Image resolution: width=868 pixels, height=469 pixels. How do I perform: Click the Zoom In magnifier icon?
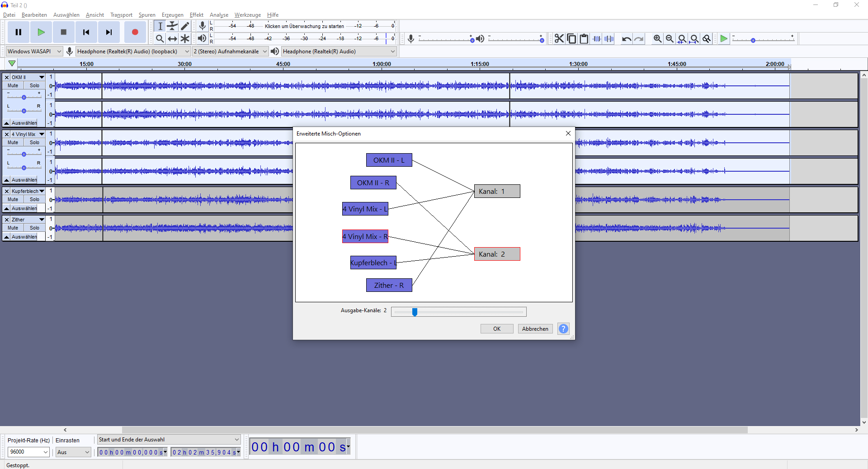tap(657, 39)
